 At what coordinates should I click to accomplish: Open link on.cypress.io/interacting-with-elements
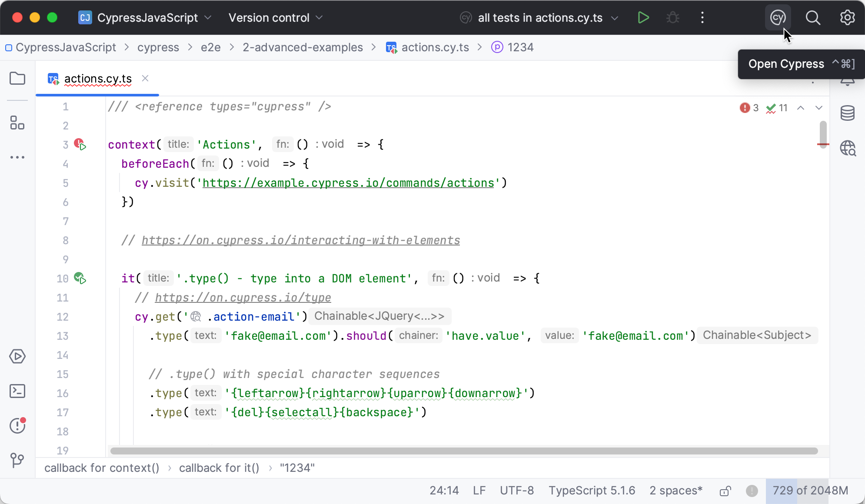301,240
